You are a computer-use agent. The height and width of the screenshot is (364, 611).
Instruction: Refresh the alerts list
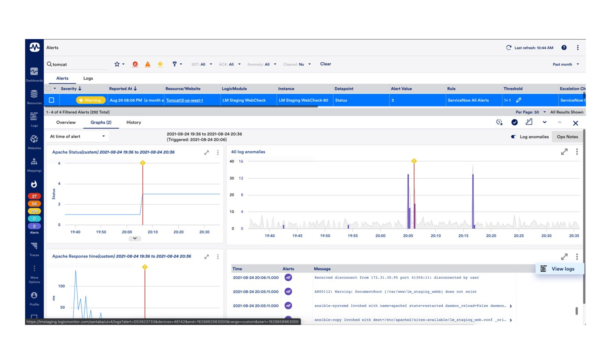(508, 48)
